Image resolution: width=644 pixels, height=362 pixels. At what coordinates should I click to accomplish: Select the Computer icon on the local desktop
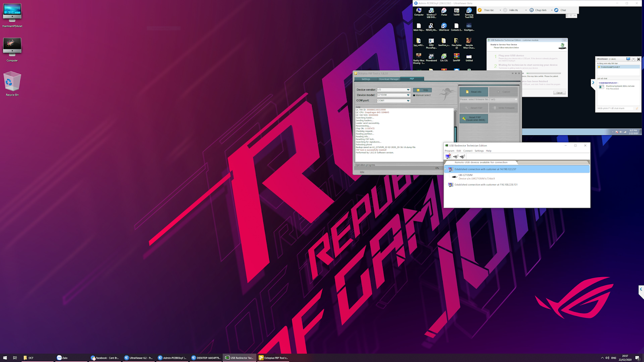(12, 50)
